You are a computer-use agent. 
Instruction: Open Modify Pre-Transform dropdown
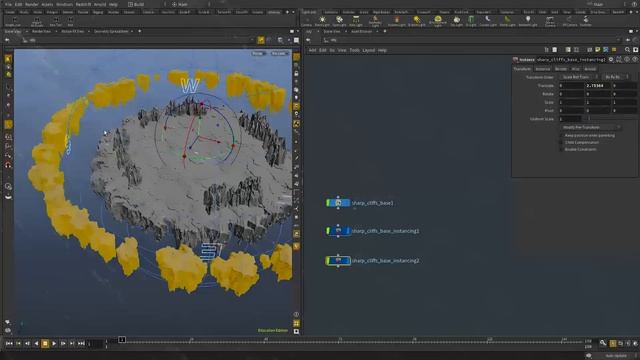(590, 127)
